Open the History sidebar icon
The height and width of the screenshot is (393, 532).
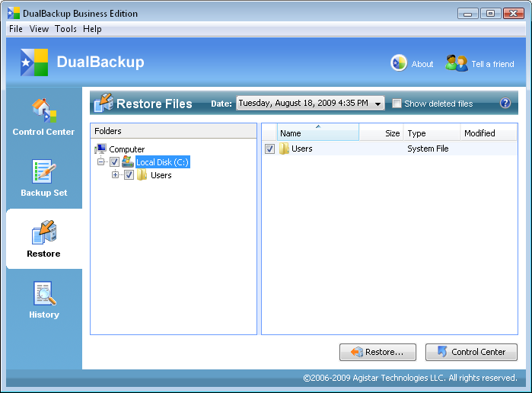click(x=44, y=293)
